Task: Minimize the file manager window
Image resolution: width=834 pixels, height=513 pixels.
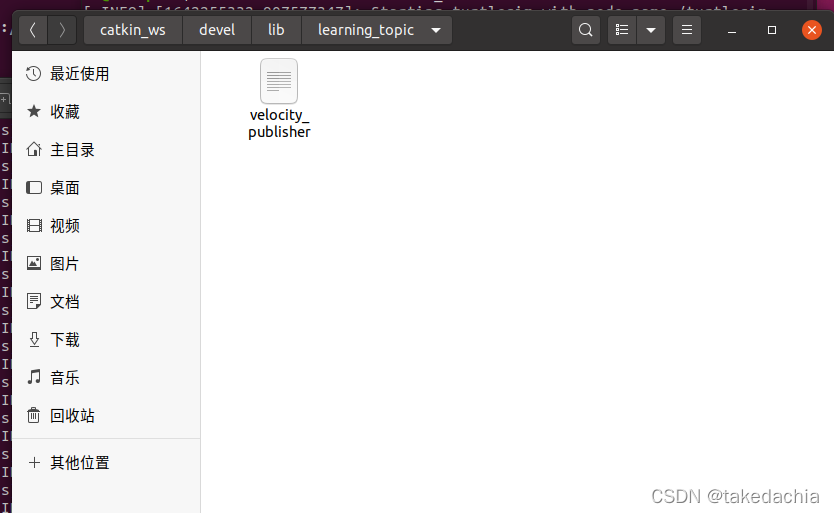Action: click(732, 30)
